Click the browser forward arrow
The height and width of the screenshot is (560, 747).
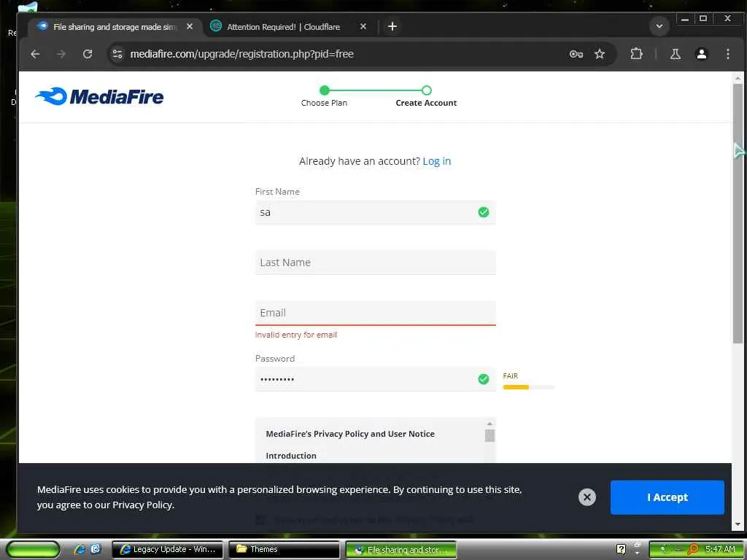coord(61,54)
